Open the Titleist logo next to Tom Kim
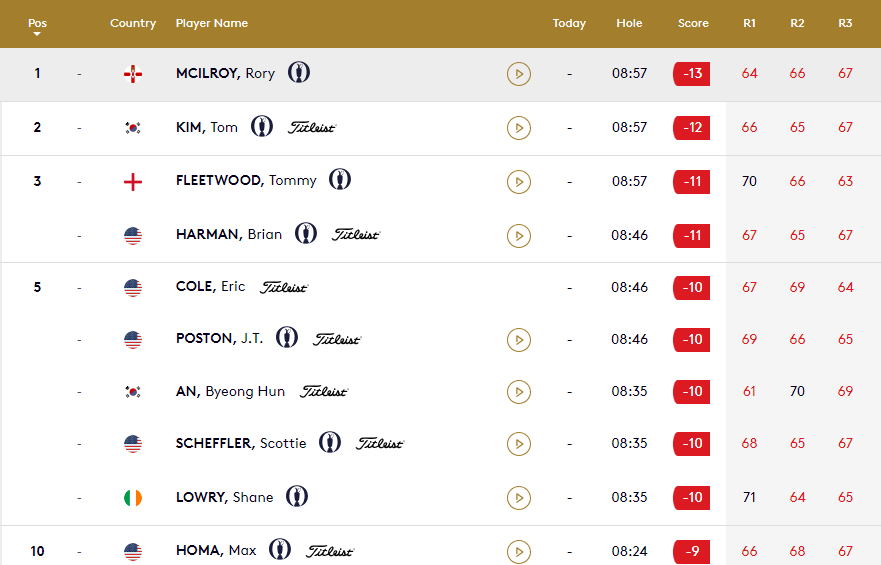 [312, 127]
